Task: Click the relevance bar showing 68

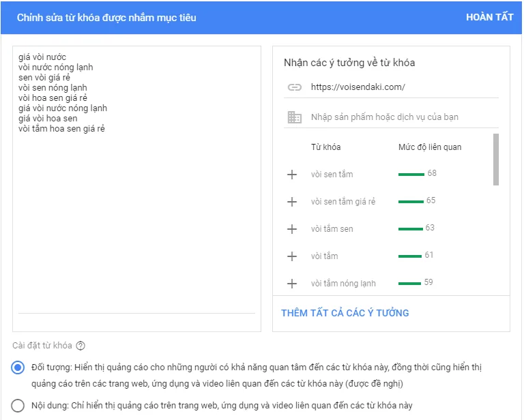Action: [x=411, y=175]
